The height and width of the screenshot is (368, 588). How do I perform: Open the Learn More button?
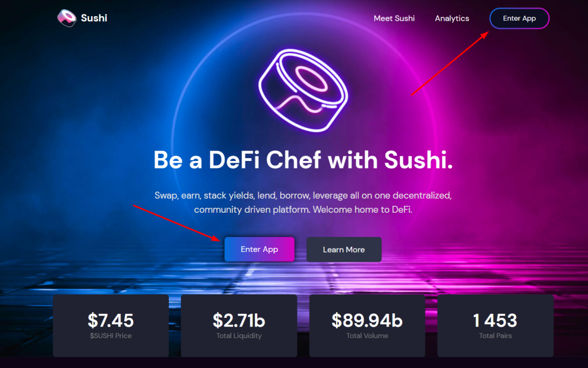coord(344,250)
